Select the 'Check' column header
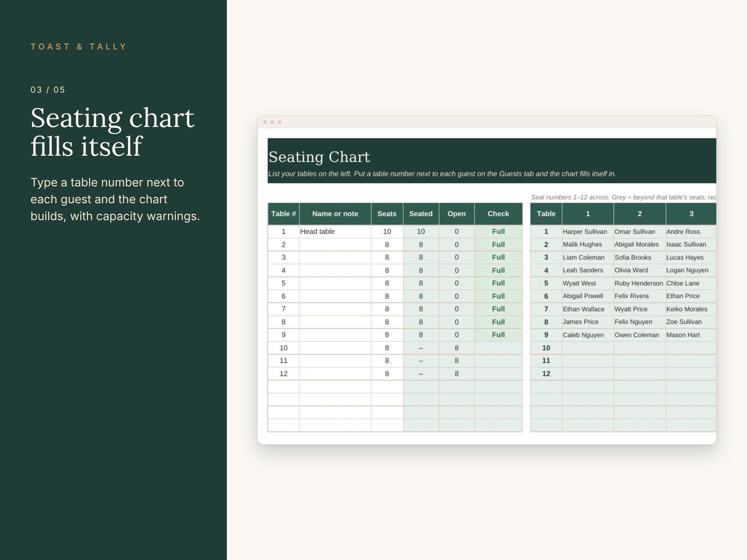 [x=498, y=214]
